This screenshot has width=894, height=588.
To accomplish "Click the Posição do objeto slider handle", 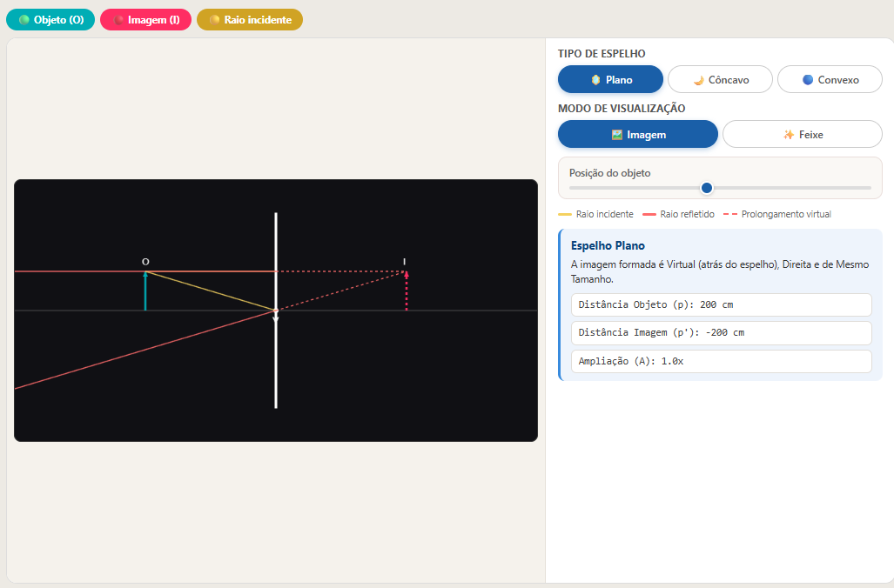I will point(707,188).
